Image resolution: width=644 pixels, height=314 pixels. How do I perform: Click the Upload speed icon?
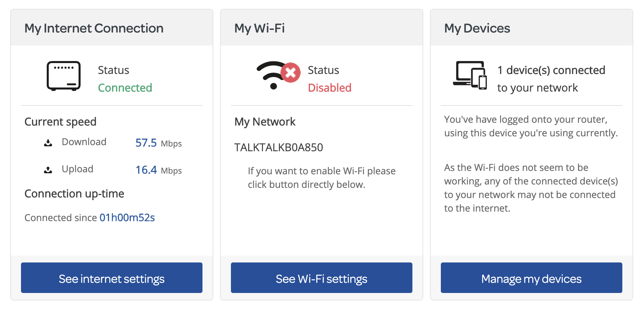[x=48, y=169]
